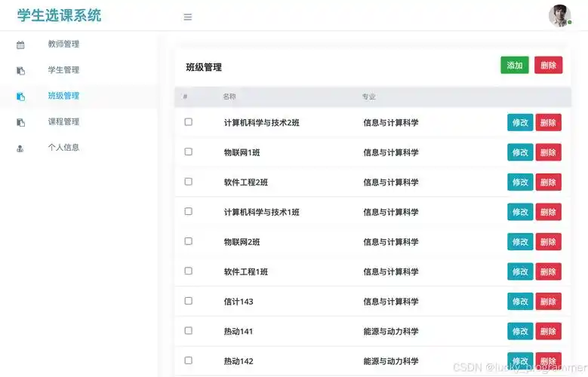
Task: Edit 软件工程1班 with 修改
Action: 520,271
